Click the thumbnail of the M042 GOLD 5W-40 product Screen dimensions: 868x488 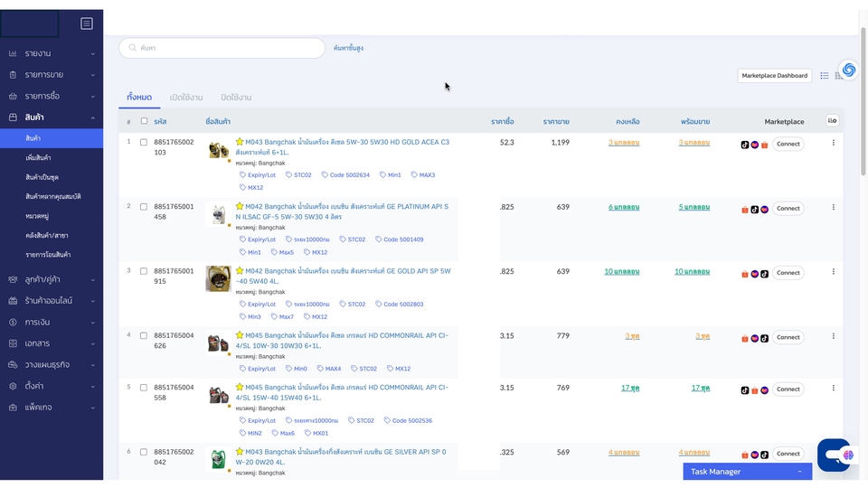(218, 278)
